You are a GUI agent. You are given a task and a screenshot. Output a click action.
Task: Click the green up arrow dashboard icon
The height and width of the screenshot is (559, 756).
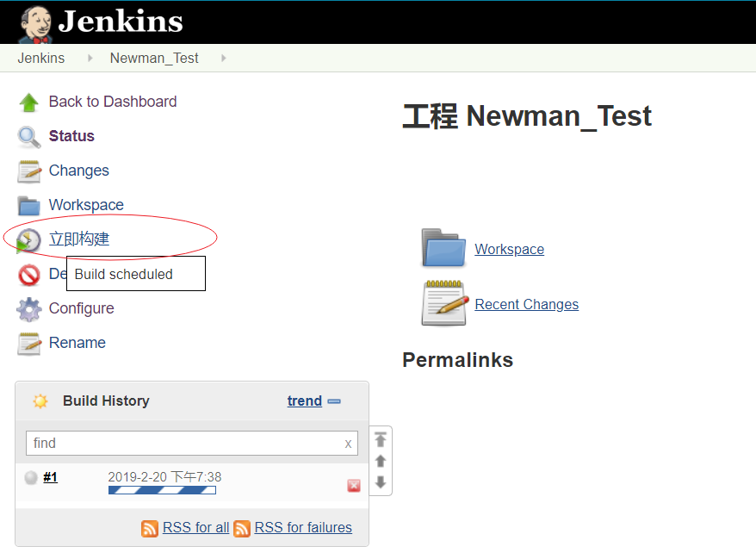(29, 102)
